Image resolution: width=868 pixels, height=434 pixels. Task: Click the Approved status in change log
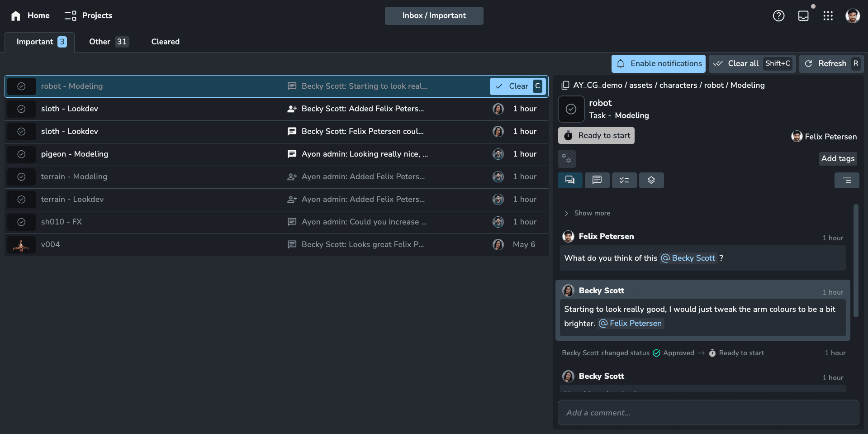(674, 353)
